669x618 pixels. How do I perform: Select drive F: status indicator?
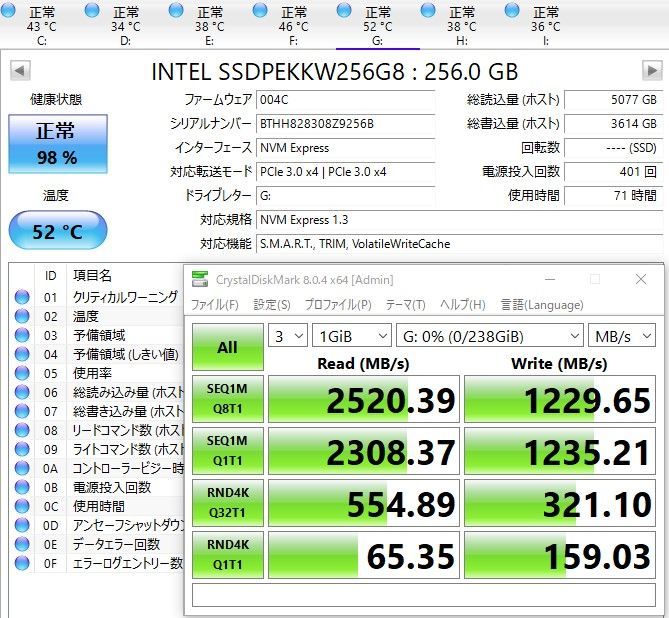click(260, 11)
